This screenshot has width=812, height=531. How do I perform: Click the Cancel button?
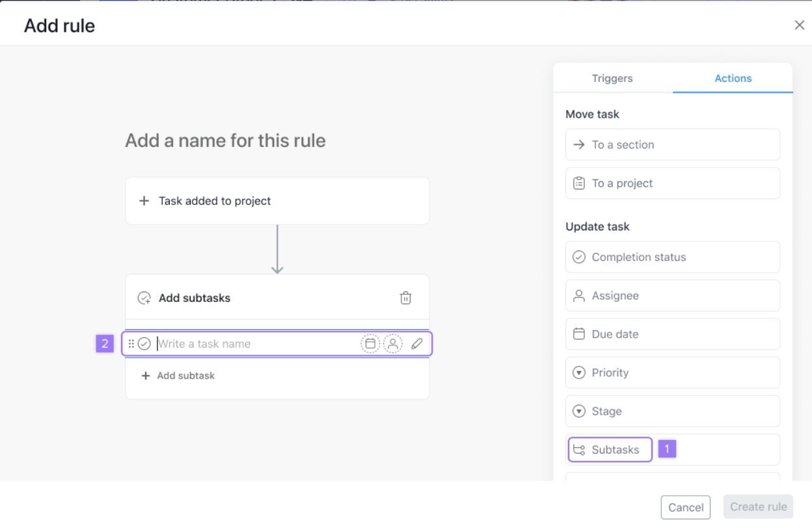coord(686,508)
